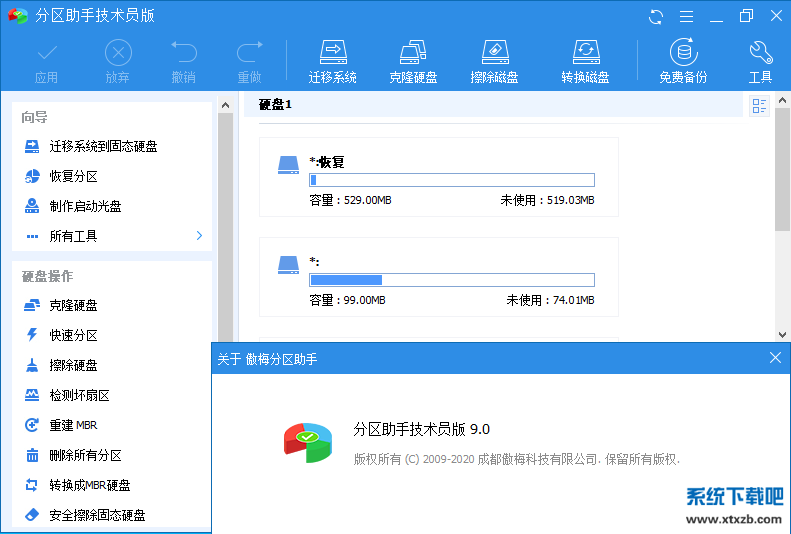Select 迁移系统到固态硬盘 in wizard panel

[103, 146]
